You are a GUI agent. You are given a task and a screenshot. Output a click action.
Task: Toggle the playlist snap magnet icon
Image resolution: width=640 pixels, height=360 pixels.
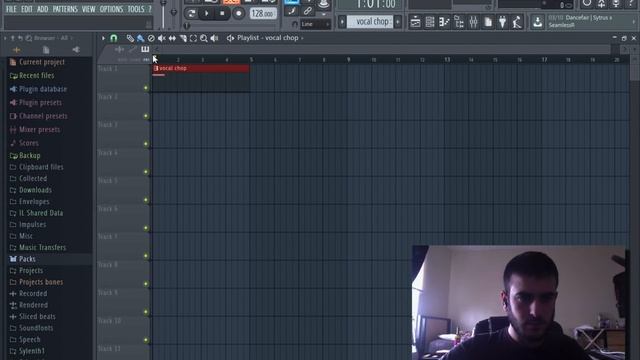coord(113,38)
